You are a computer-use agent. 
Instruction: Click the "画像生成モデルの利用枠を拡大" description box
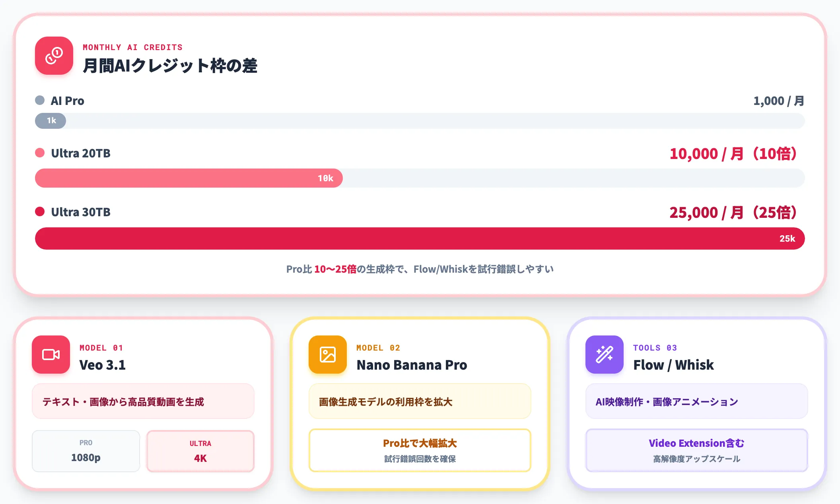coord(420,401)
